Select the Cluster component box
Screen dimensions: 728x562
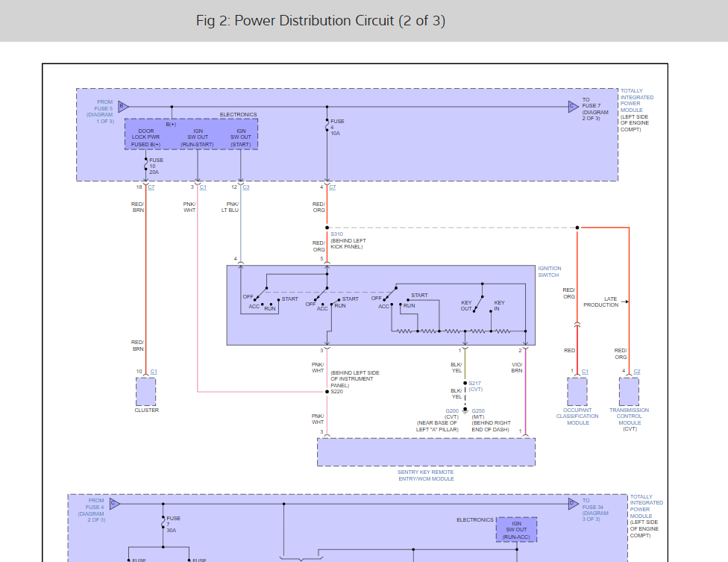(146, 391)
